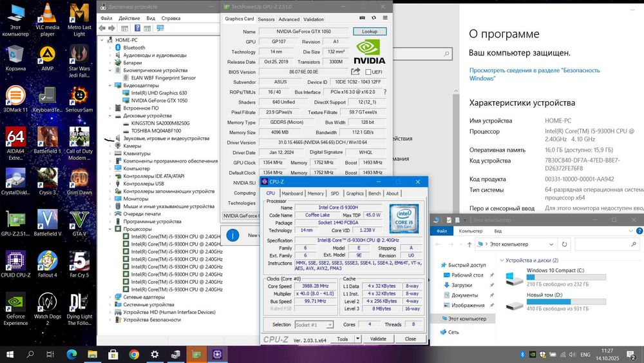Click BIOS export share icon in GPU-Z

pos(355,72)
